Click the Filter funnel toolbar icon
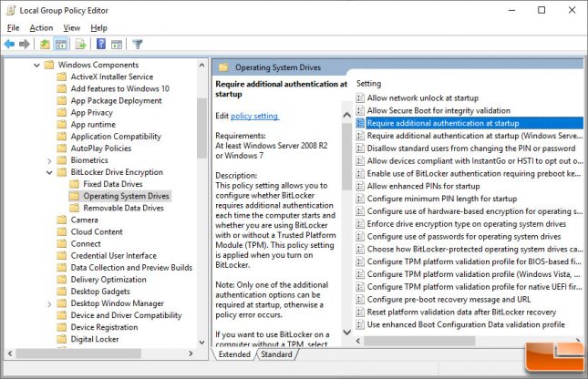 tap(138, 45)
